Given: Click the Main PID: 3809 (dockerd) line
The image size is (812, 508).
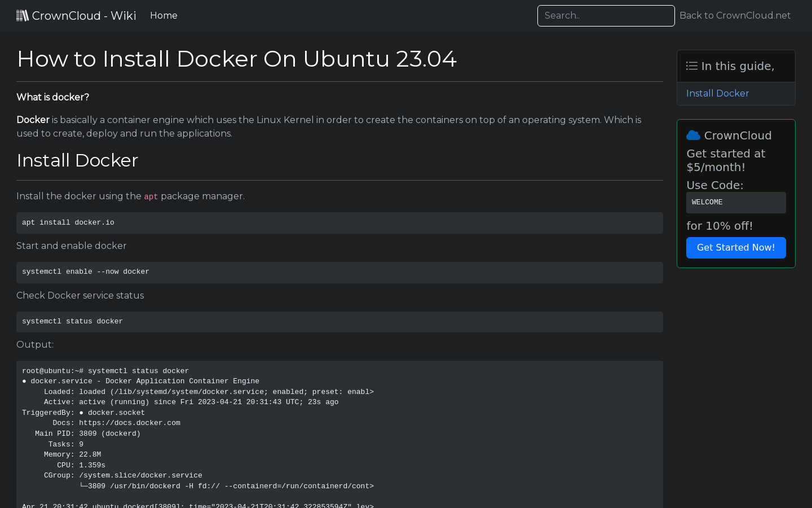Looking at the screenshot, I should click(88, 433).
